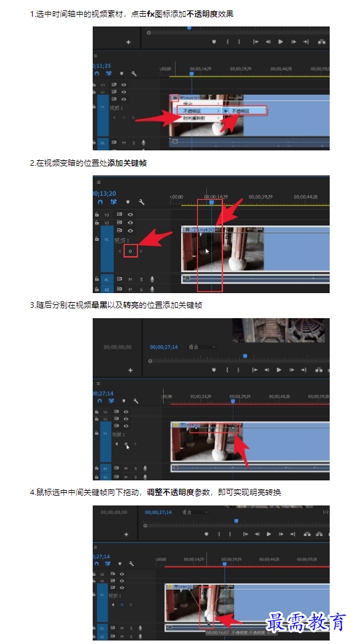The height and width of the screenshot is (644, 352).
Task: Step forward one frame in step 3
Action: 292,370
